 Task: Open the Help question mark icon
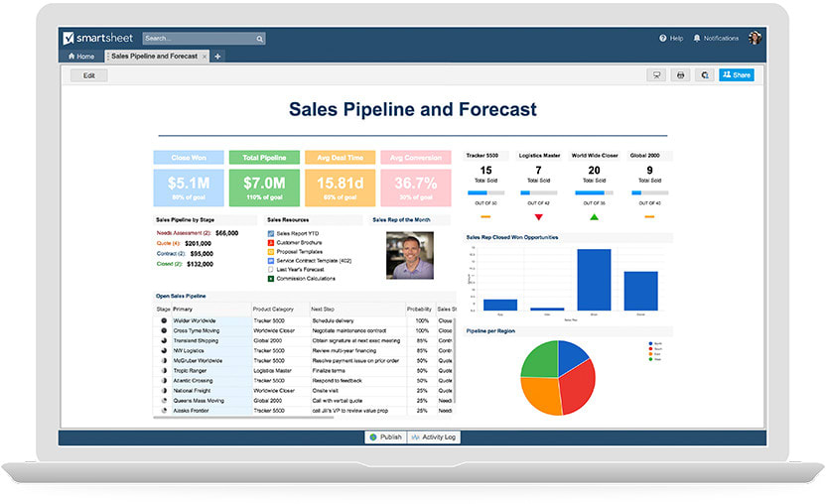(x=663, y=38)
